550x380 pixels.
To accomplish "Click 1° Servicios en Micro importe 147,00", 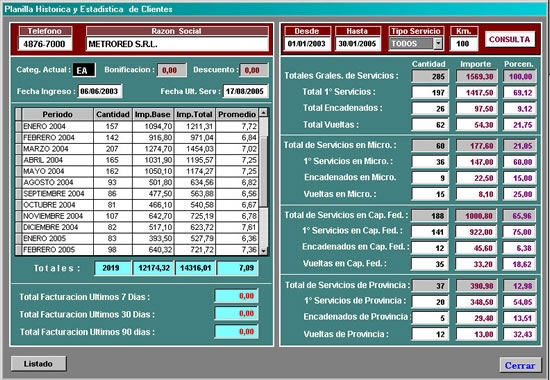I will tap(476, 162).
